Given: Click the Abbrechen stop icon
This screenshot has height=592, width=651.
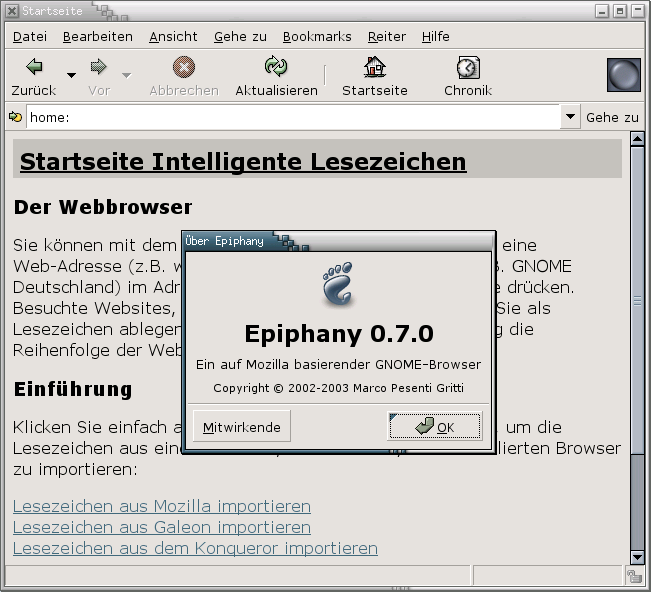Looking at the screenshot, I should [x=184, y=68].
